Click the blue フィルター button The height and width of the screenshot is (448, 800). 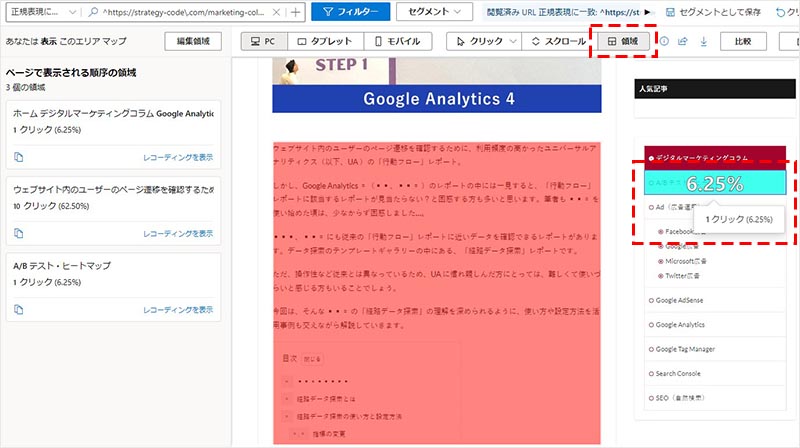tap(349, 12)
